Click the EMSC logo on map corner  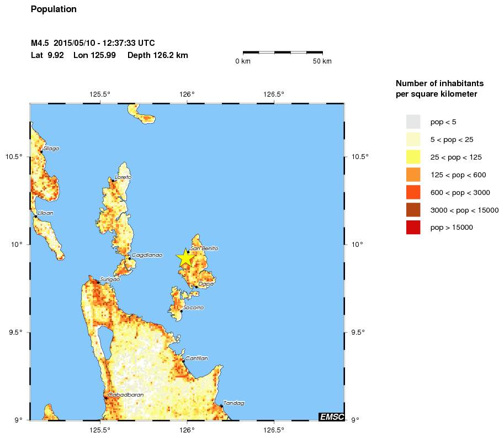point(331,416)
